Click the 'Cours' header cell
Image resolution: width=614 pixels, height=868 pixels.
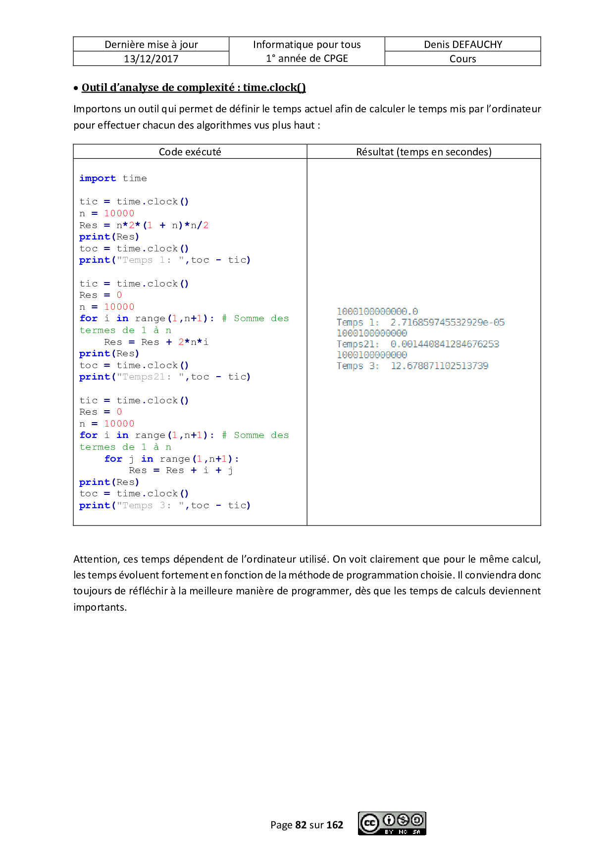(x=462, y=59)
